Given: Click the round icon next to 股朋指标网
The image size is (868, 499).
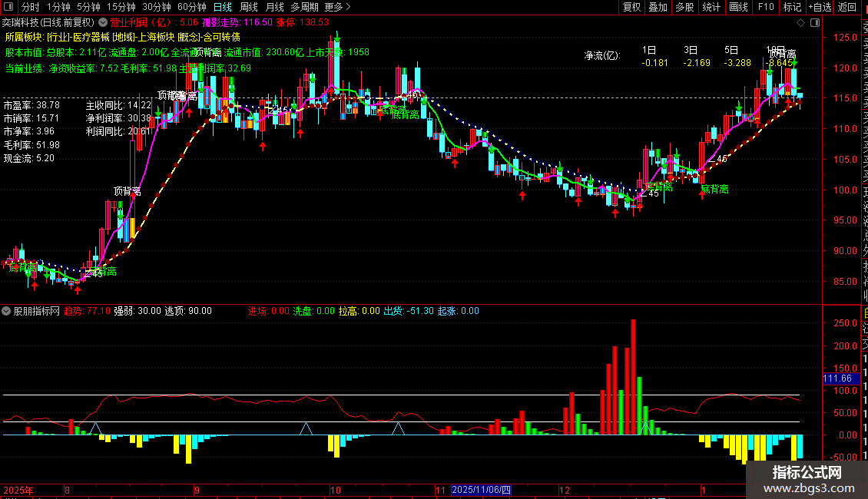Looking at the screenshot, I should 6,311.
